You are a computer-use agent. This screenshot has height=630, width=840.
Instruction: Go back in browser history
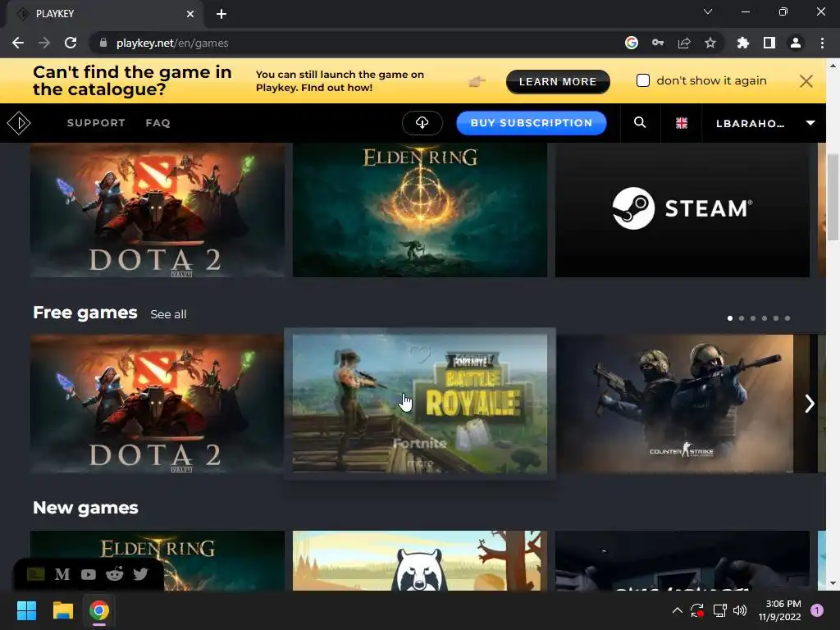point(18,43)
